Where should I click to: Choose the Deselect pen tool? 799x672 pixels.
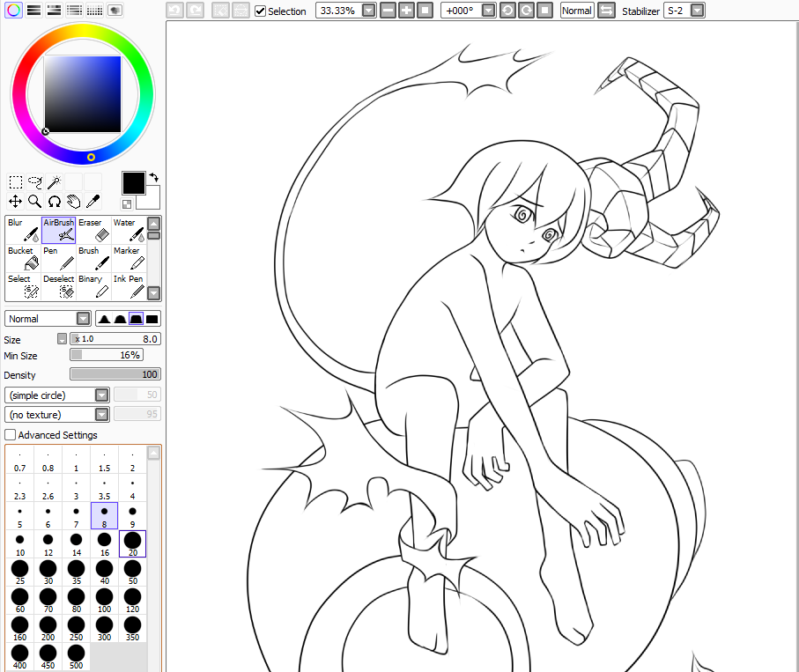click(59, 286)
